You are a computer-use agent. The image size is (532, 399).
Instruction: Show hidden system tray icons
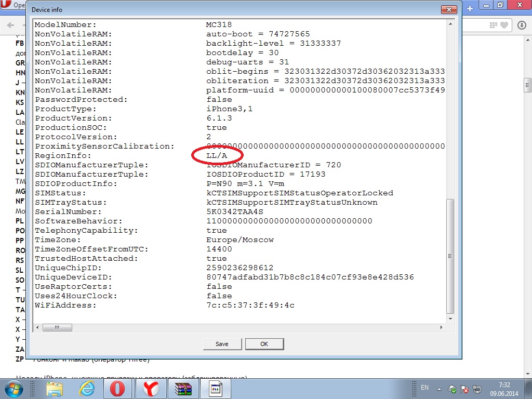[440, 389]
